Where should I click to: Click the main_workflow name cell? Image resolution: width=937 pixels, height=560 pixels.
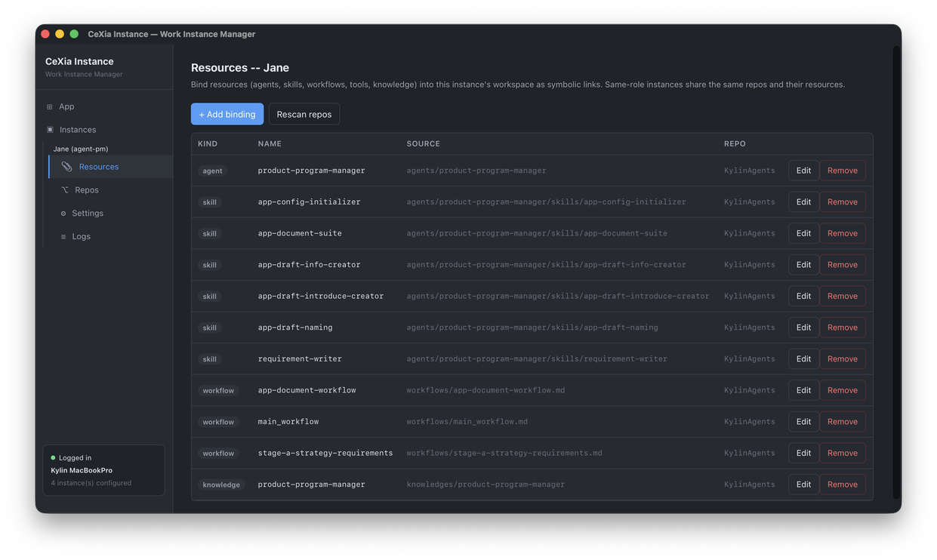(x=288, y=422)
